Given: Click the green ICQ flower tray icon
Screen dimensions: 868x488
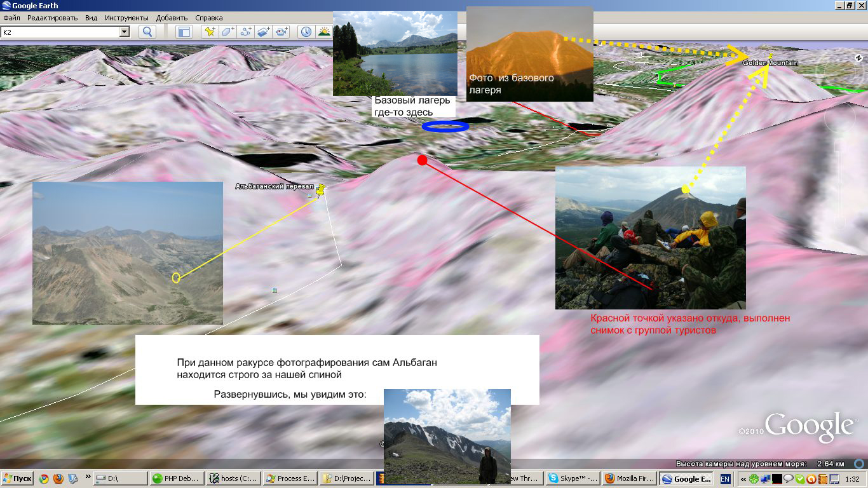Looking at the screenshot, I should coord(754,479).
